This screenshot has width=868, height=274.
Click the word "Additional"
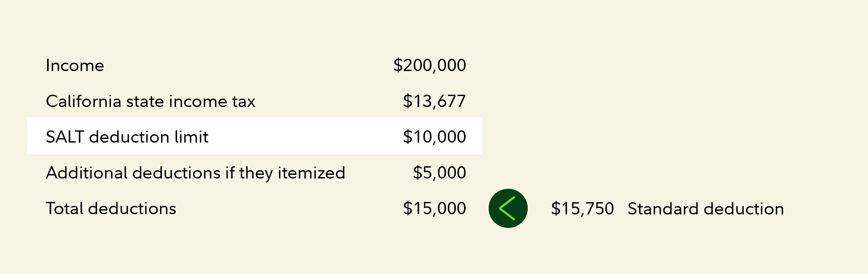[x=87, y=173]
